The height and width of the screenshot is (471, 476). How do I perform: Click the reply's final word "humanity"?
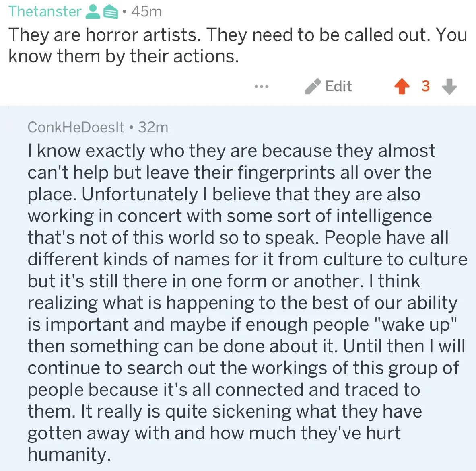point(69,455)
